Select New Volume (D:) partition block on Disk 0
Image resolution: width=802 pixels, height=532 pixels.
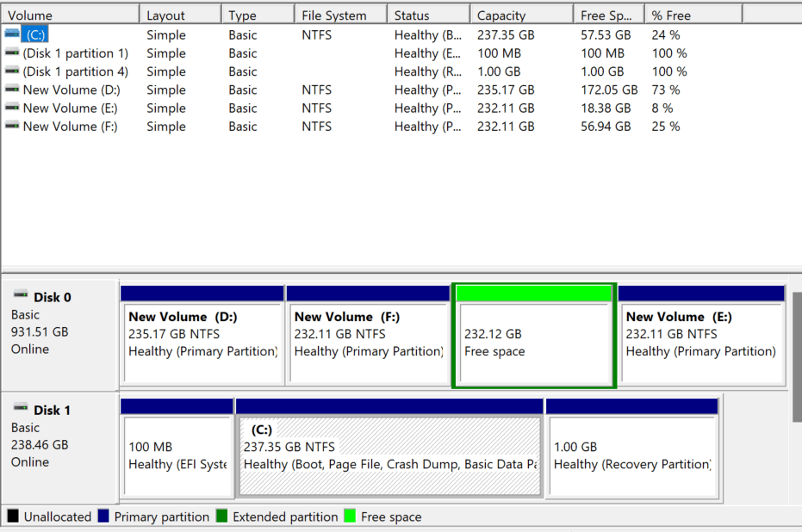[202, 335]
